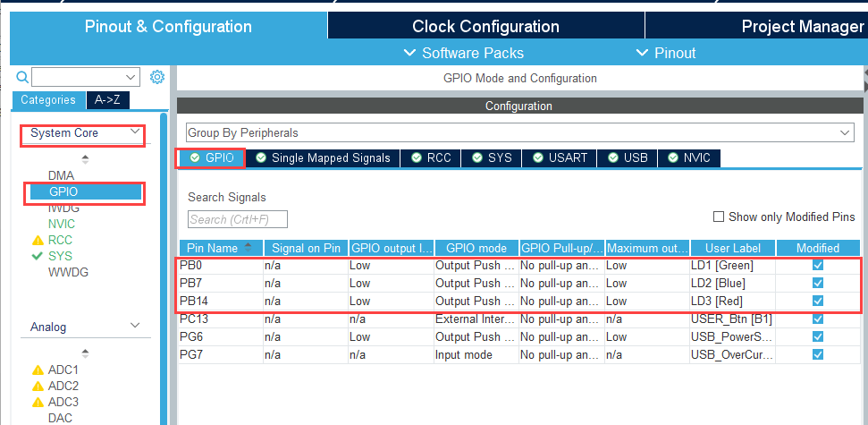Viewport: 868px width, 425px height.
Task: Open the Group By Peripherals dropdown
Action: (x=518, y=132)
